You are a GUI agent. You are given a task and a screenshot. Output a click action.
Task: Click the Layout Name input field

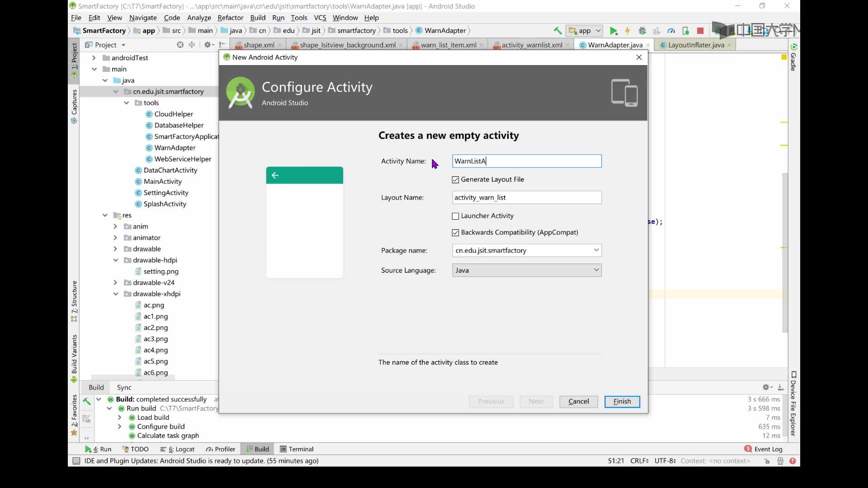coord(527,197)
